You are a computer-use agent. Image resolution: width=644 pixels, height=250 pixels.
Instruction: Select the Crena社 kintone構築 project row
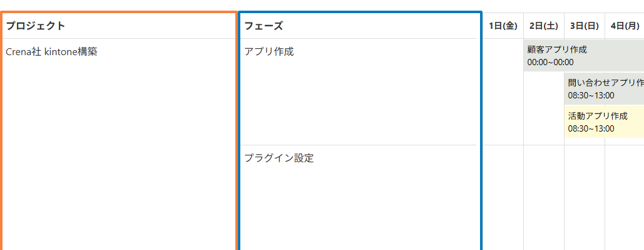point(119,144)
